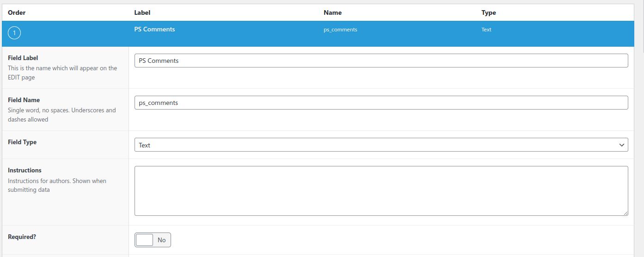Click the Field Label input box
Screen dimensions: 644x257
point(381,61)
